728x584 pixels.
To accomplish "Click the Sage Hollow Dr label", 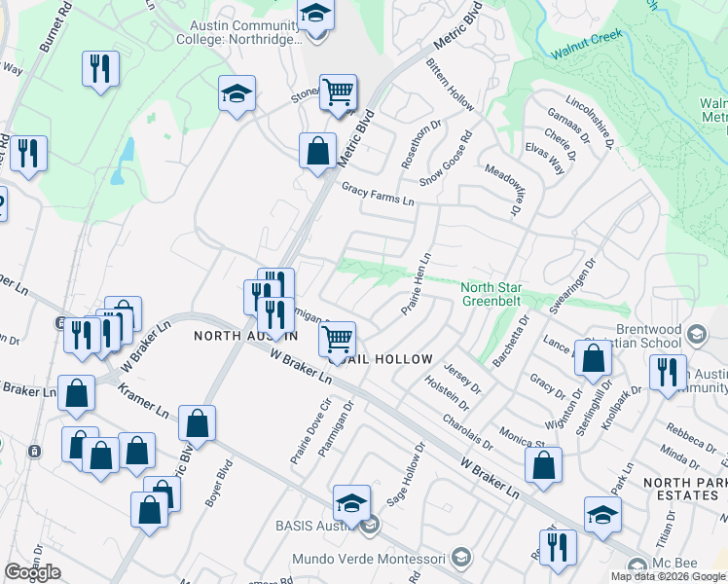I will click(406, 473).
